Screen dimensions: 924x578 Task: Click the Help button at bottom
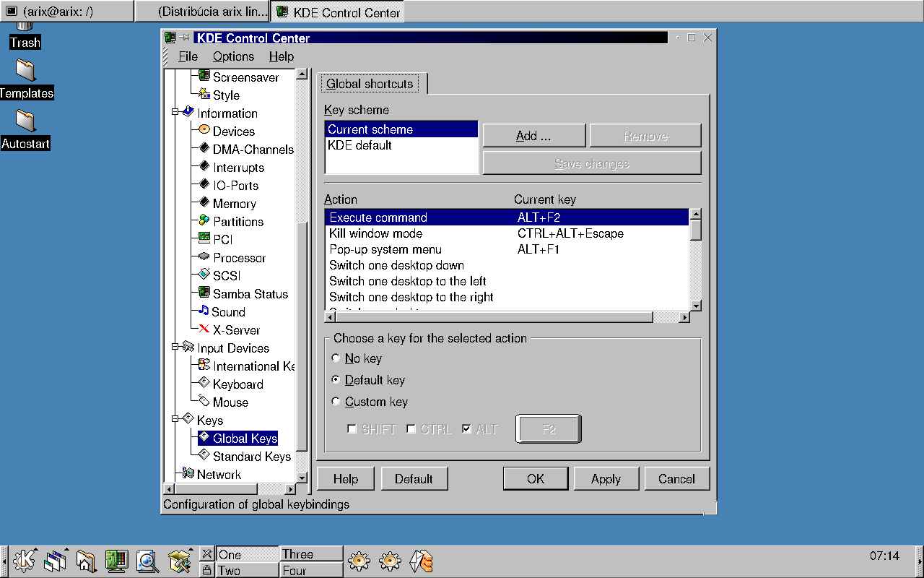click(346, 478)
